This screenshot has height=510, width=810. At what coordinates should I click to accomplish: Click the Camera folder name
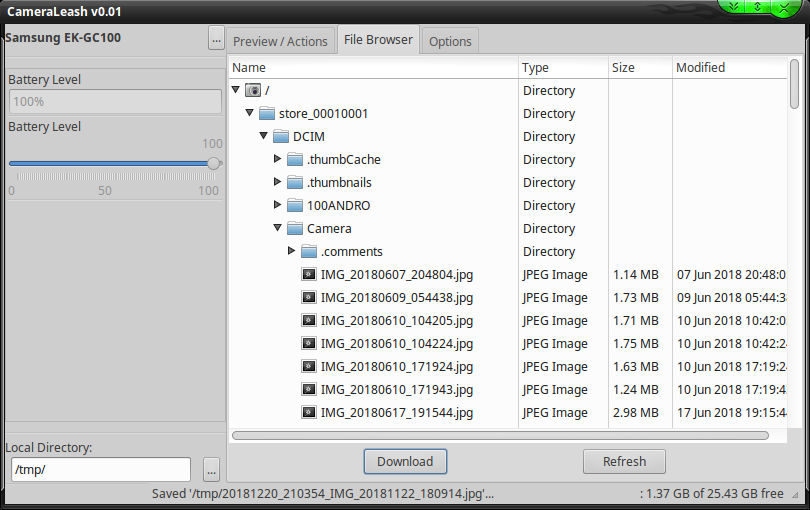pos(329,228)
